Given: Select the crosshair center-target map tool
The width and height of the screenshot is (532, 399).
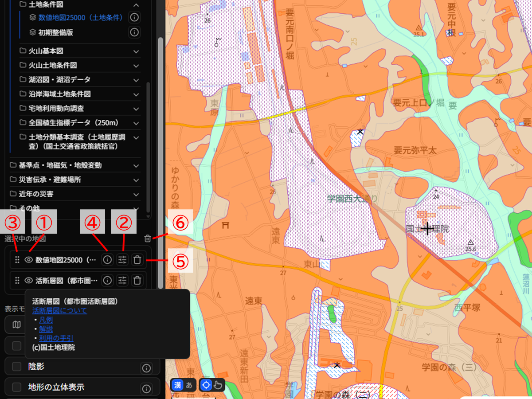Looking at the screenshot, I should point(206,385).
